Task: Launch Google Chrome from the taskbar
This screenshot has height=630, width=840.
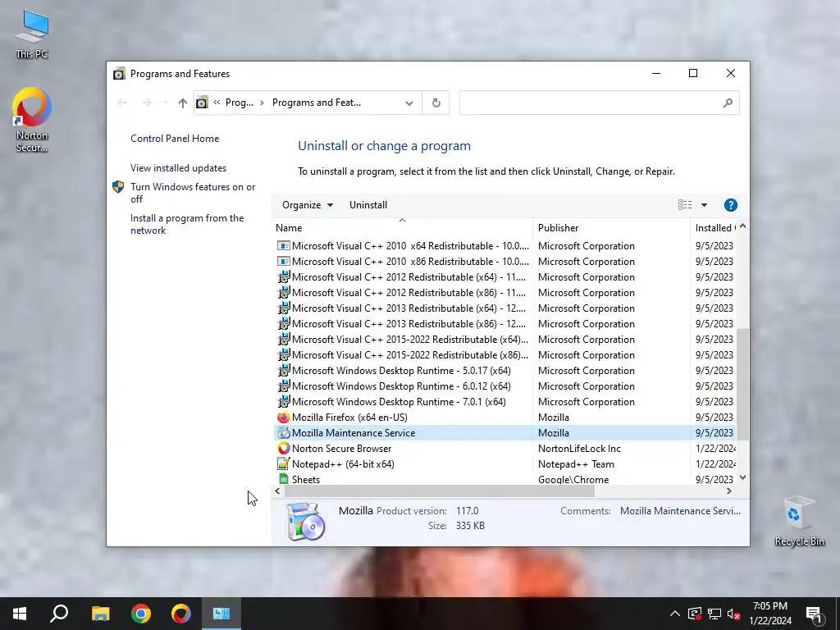Action: tap(141, 614)
